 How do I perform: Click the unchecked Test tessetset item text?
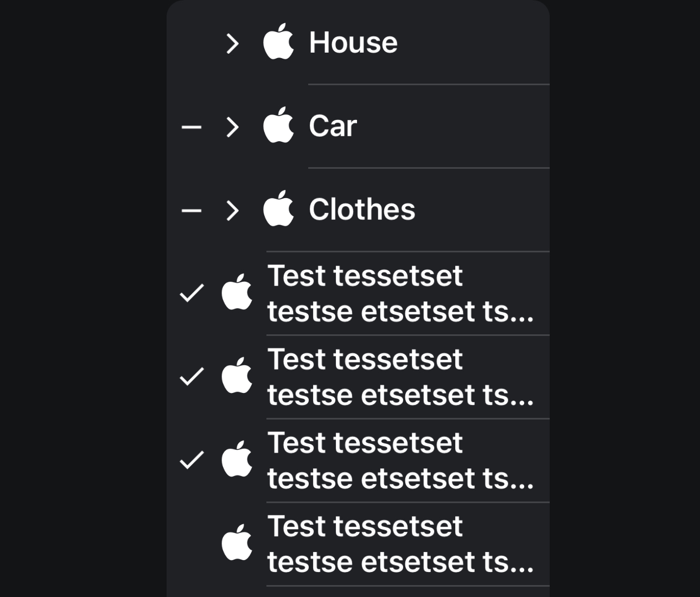(x=400, y=544)
